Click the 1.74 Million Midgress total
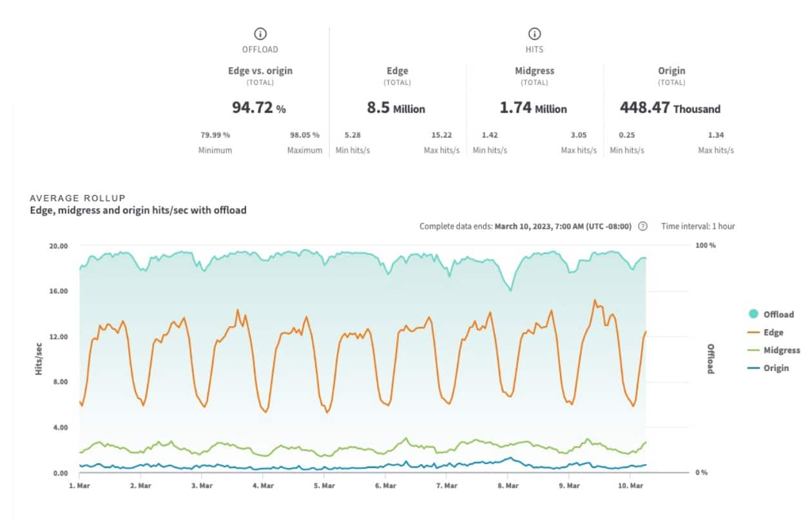The image size is (812, 522). pyautogui.click(x=534, y=108)
